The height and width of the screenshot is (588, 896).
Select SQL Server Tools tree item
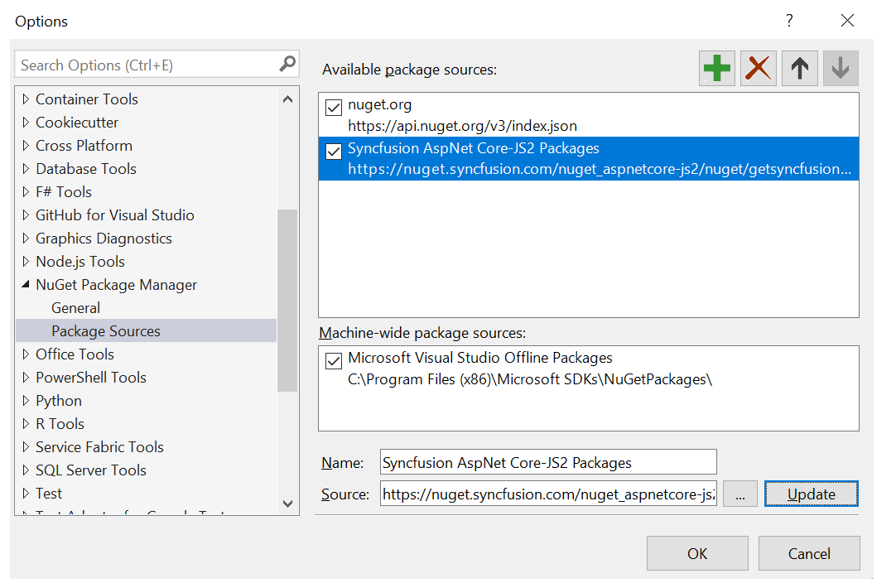coord(91,470)
